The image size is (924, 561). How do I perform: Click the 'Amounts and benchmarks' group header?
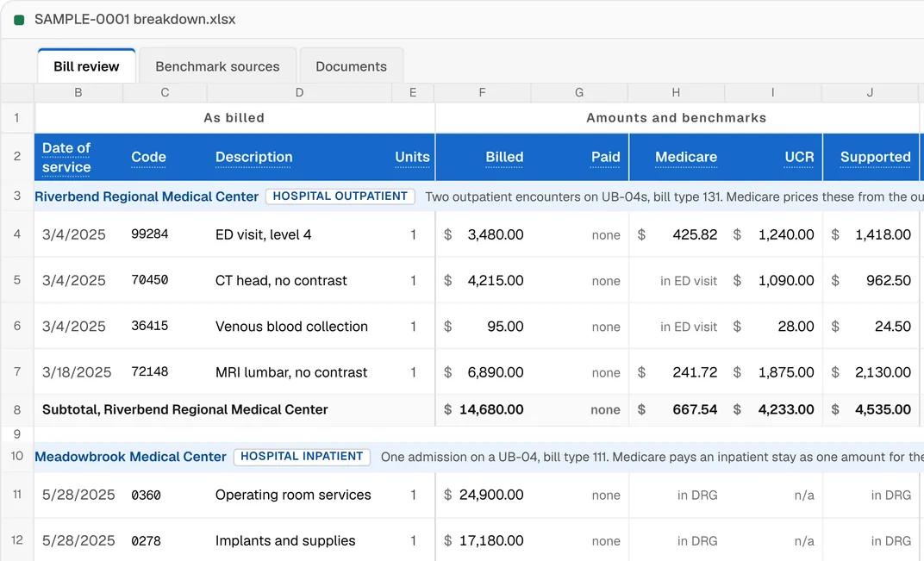click(677, 118)
